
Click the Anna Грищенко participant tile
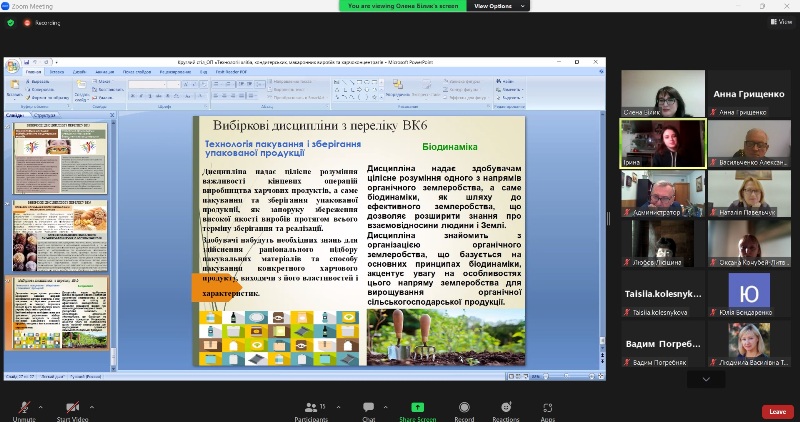pos(749,94)
